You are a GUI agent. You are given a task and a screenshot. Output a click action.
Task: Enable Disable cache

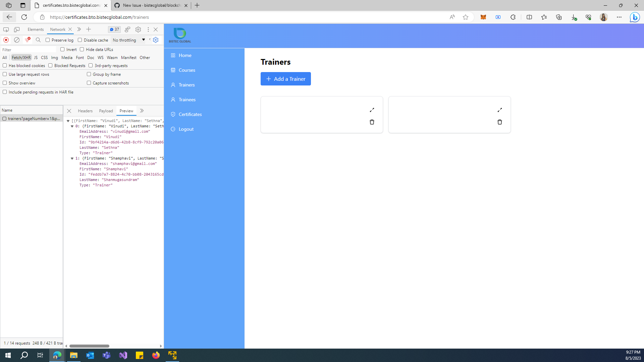tap(80, 40)
